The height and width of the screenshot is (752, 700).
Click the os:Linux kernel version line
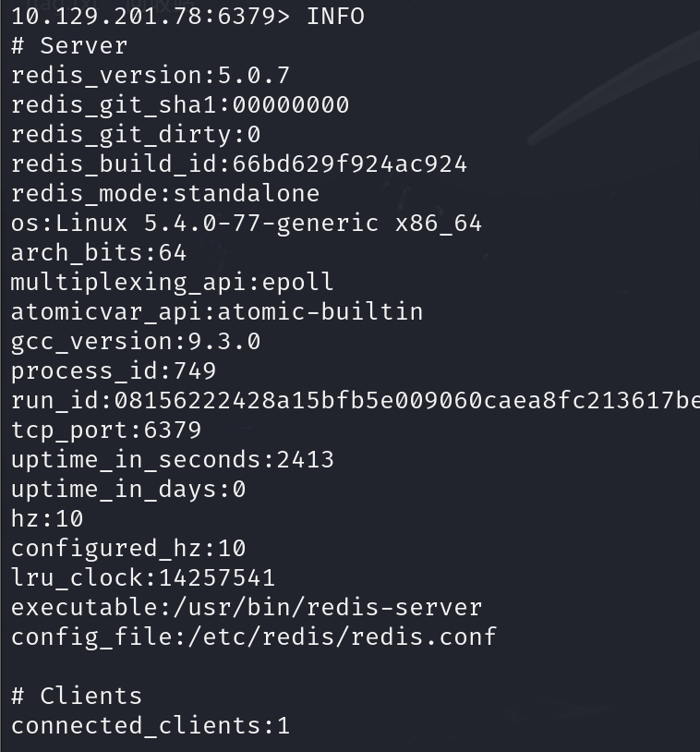pyautogui.click(x=247, y=224)
